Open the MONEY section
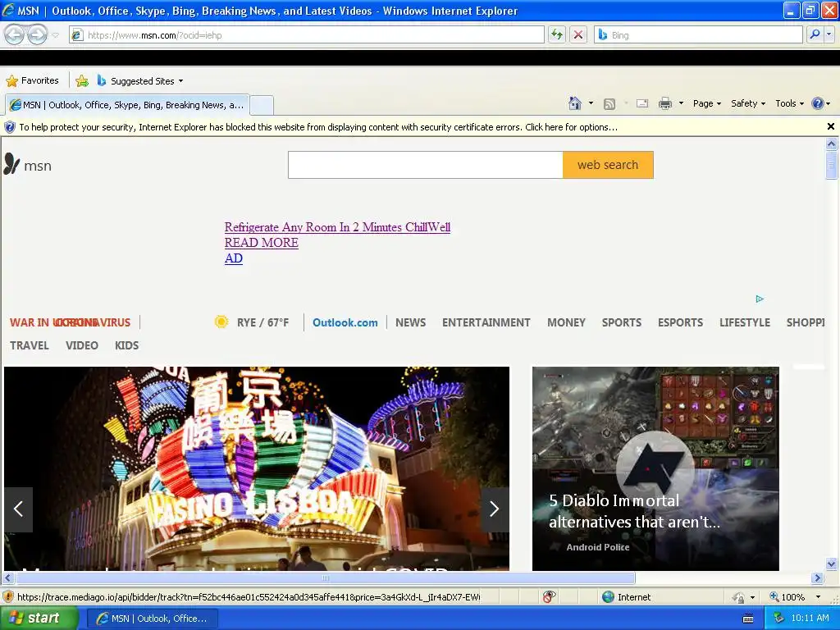The image size is (840, 630). pos(566,322)
